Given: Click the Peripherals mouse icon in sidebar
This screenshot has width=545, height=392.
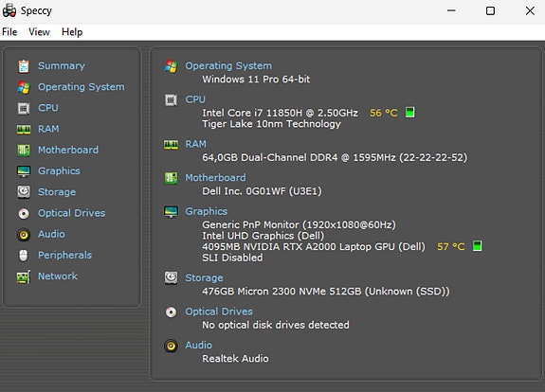Looking at the screenshot, I should tap(24, 256).
